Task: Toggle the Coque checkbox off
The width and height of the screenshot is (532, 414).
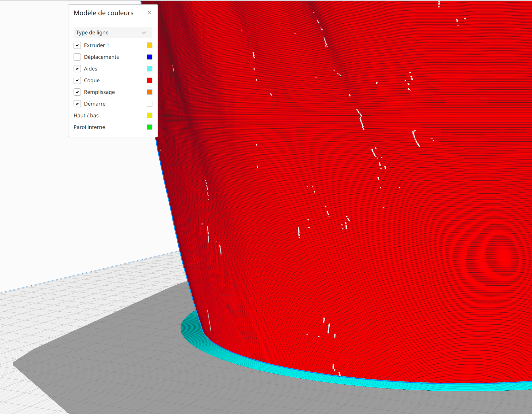Action: coord(77,80)
